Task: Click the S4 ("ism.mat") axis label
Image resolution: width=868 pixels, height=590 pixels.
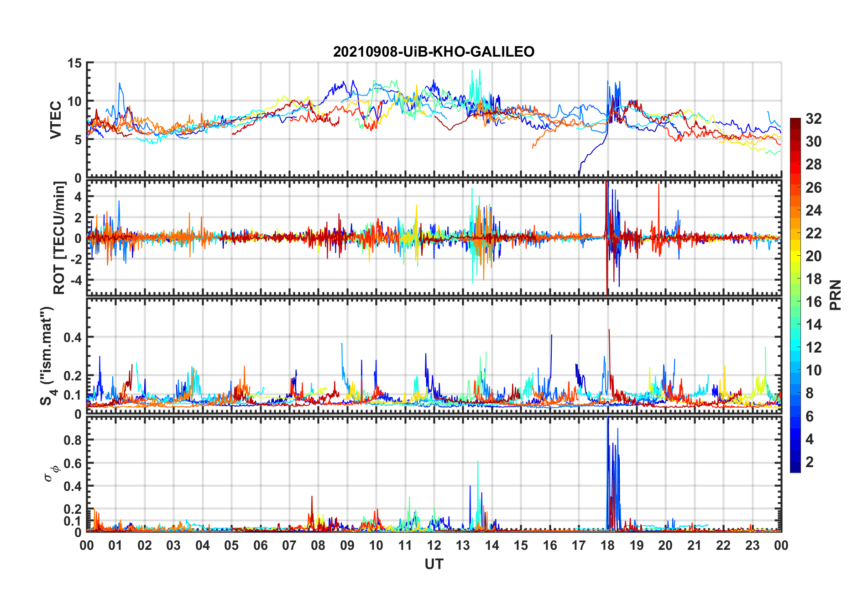Action: (x=47, y=356)
